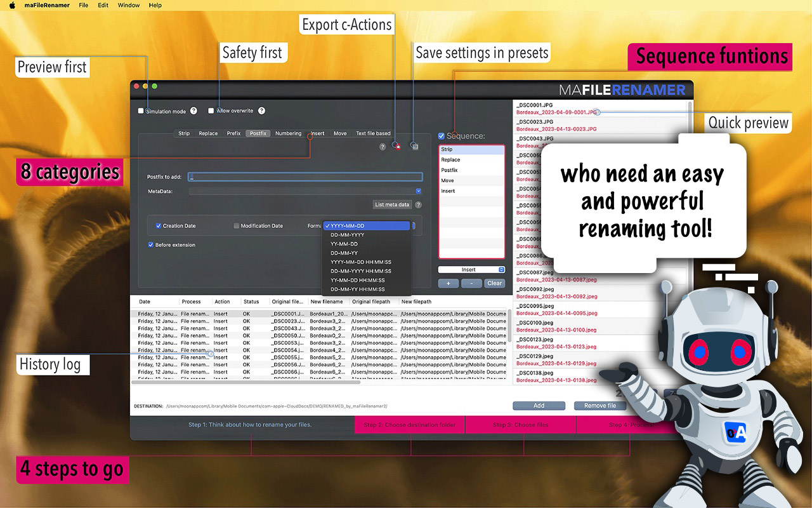Select the Numbering tab
This screenshot has height=508, width=812.
click(x=289, y=133)
